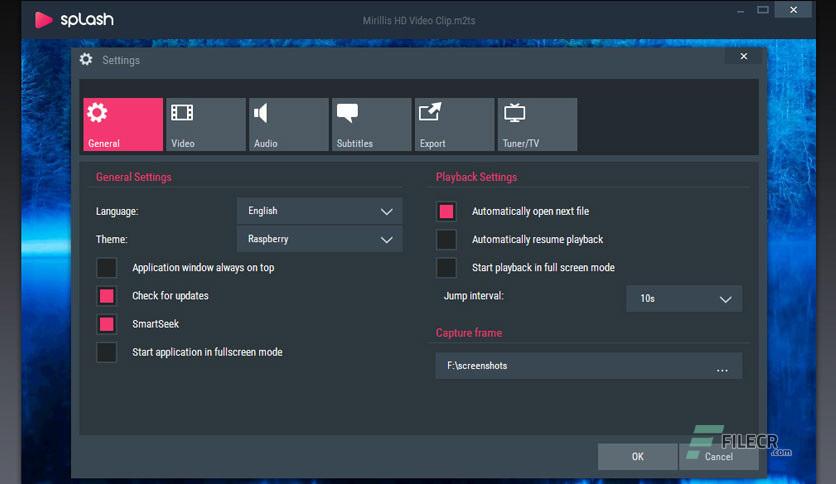Close the Settings dialog with the X
This screenshot has height=484, width=836.
(x=744, y=56)
